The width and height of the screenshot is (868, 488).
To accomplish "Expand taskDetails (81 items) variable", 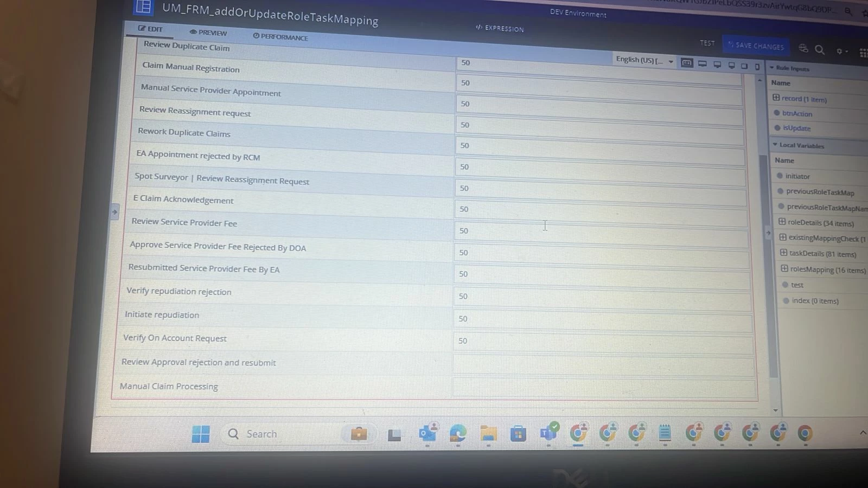I will pyautogui.click(x=784, y=253).
